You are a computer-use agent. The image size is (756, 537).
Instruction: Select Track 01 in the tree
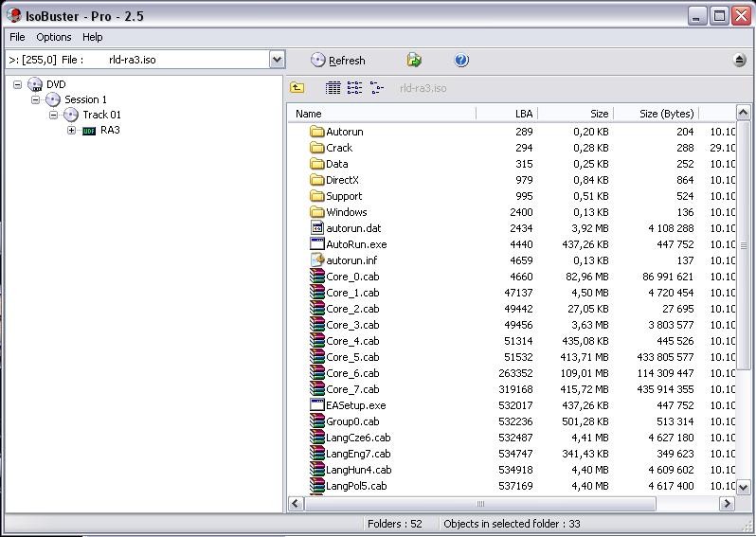(x=101, y=115)
